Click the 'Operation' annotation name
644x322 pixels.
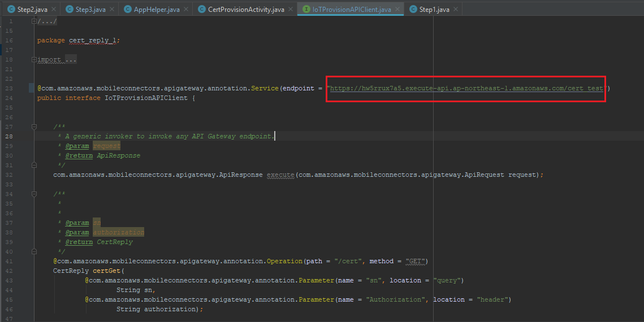point(284,261)
